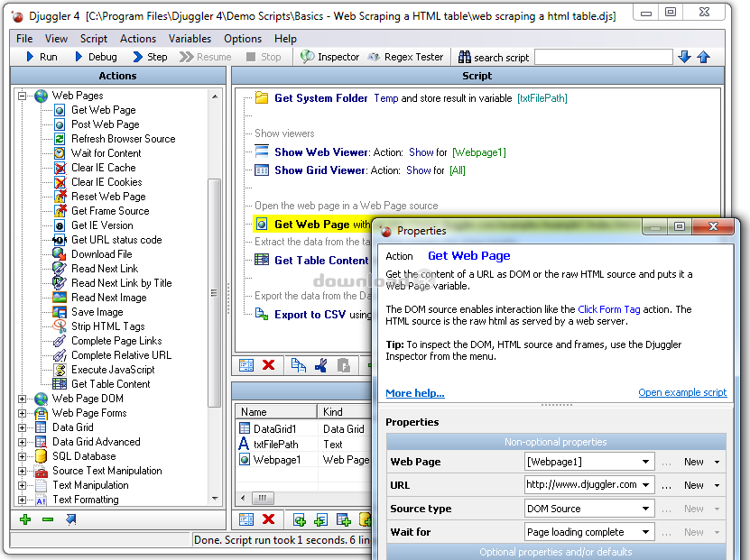
Task: Click the Clear IE Cookies icon
Action: point(60,182)
